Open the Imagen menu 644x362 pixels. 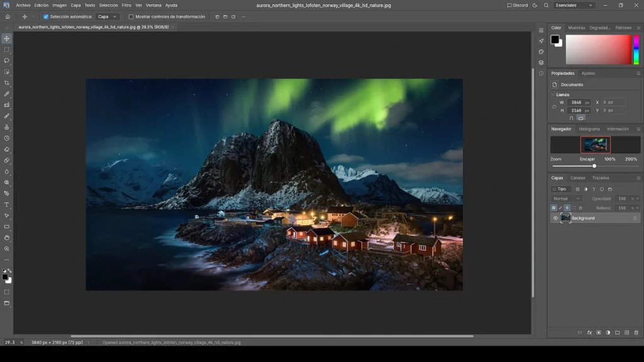60,5
